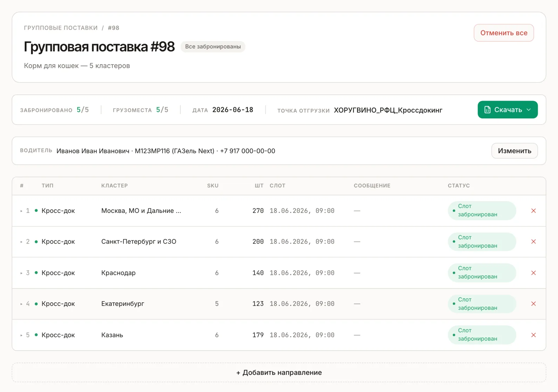The width and height of the screenshot is (558, 392).
Task: Select cluster name Казань
Action: tap(112, 335)
